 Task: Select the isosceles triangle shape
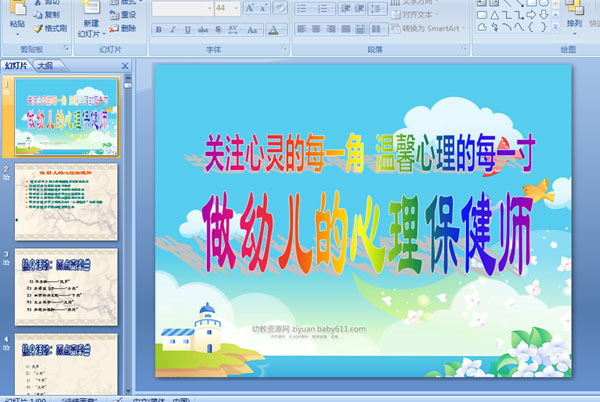point(494,15)
